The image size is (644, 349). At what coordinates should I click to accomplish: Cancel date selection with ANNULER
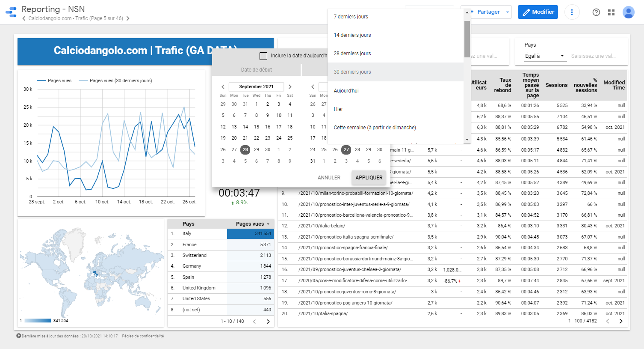[329, 178]
